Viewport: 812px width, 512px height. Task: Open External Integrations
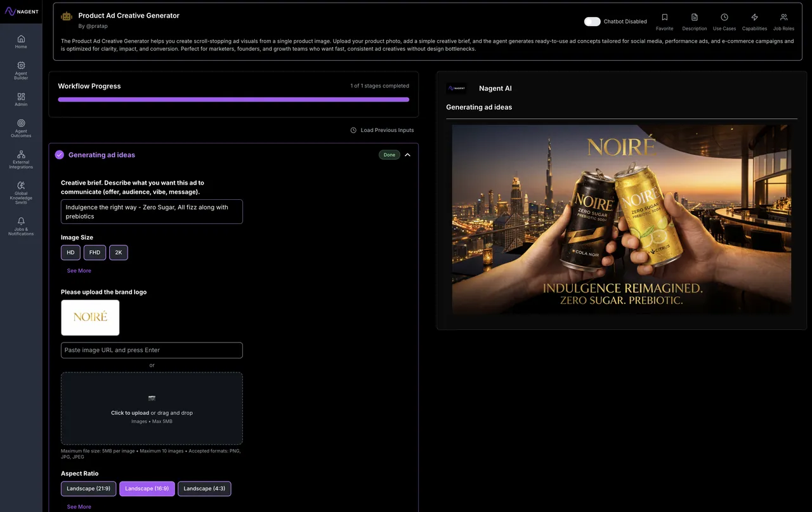point(21,159)
